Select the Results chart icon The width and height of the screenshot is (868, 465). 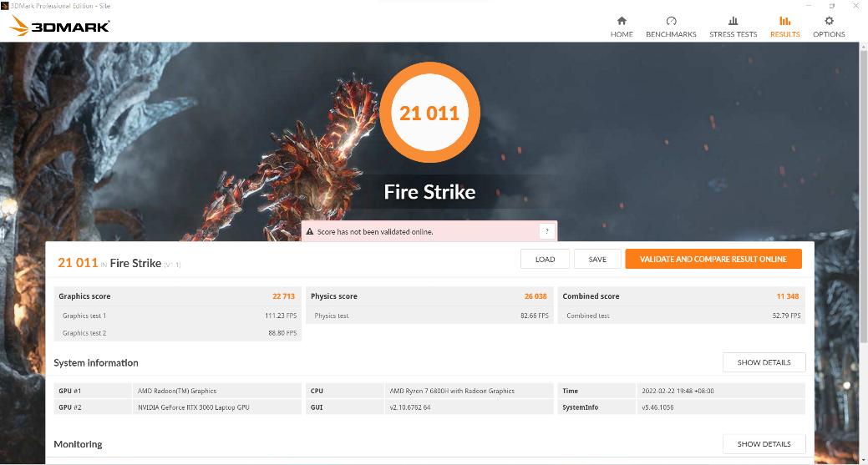785,21
